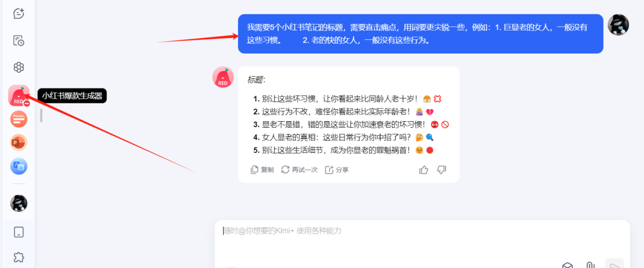Open the browser extension puzzle icon
This screenshot has width=644, height=268.
click(18, 257)
